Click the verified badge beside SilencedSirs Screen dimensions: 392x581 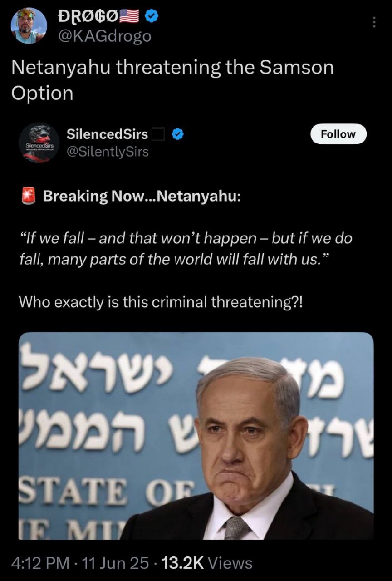[178, 134]
